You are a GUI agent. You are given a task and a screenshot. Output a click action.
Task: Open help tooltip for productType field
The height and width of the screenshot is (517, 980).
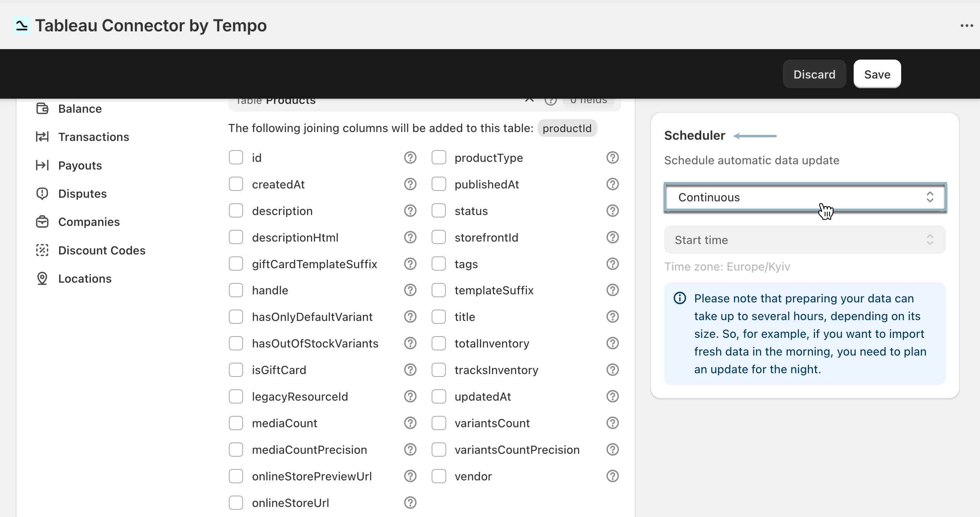612,157
